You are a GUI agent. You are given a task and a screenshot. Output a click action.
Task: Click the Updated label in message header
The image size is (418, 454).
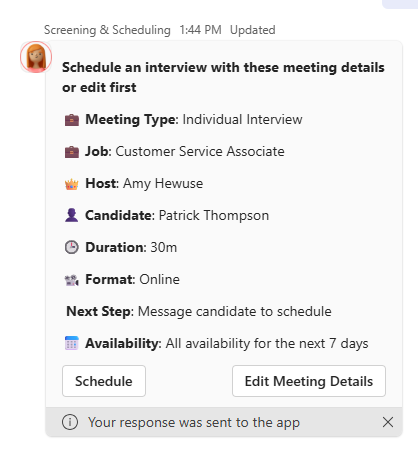[x=253, y=30]
